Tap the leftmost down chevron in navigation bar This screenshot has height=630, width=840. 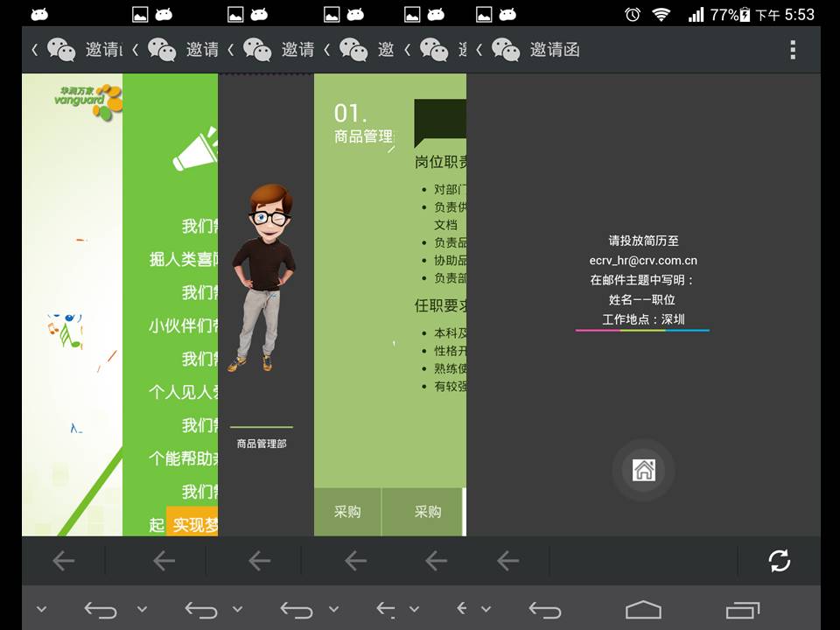coord(41,610)
